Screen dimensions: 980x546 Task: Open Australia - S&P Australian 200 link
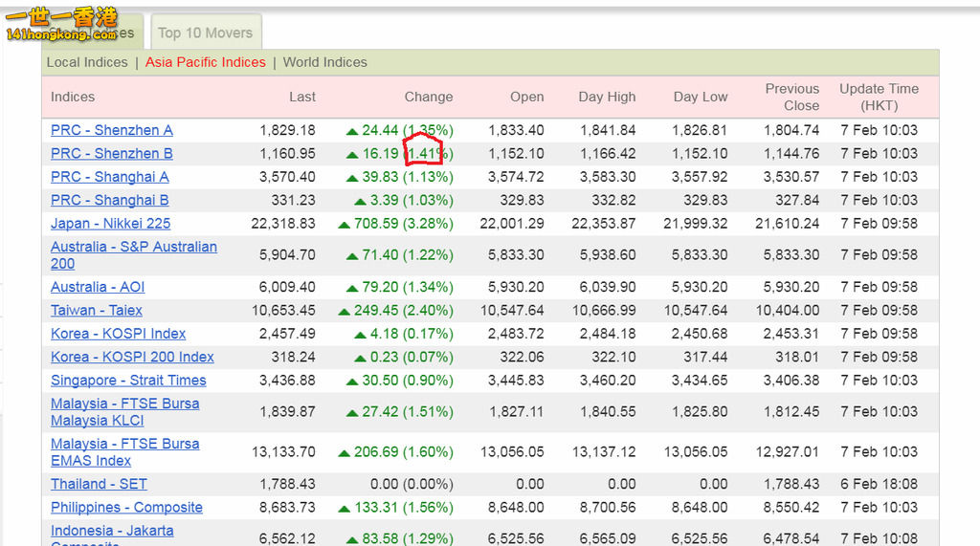click(134, 255)
